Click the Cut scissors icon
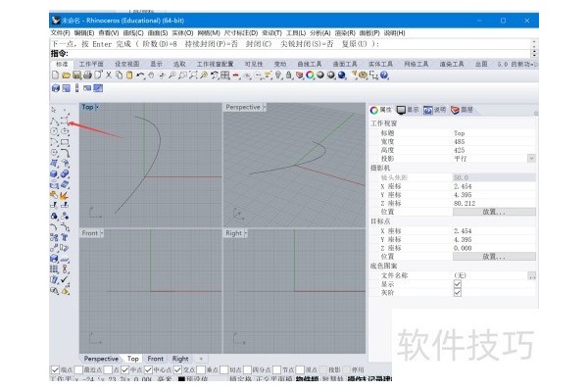 point(109,75)
